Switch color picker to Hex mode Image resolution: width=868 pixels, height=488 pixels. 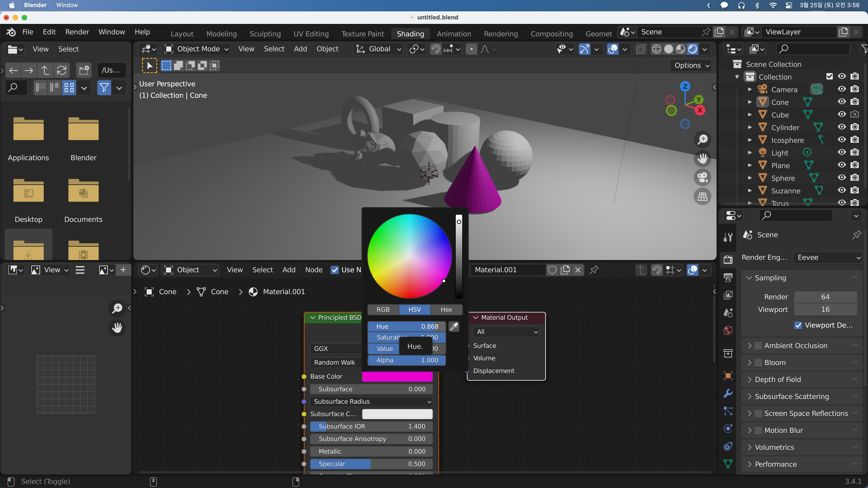pyautogui.click(x=446, y=310)
